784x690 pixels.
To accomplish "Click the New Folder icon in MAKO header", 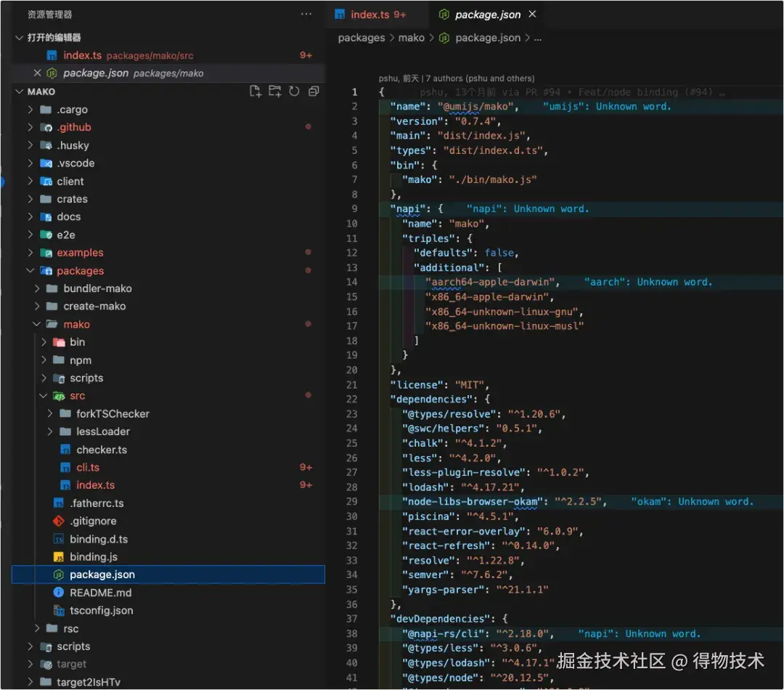I will [x=274, y=91].
